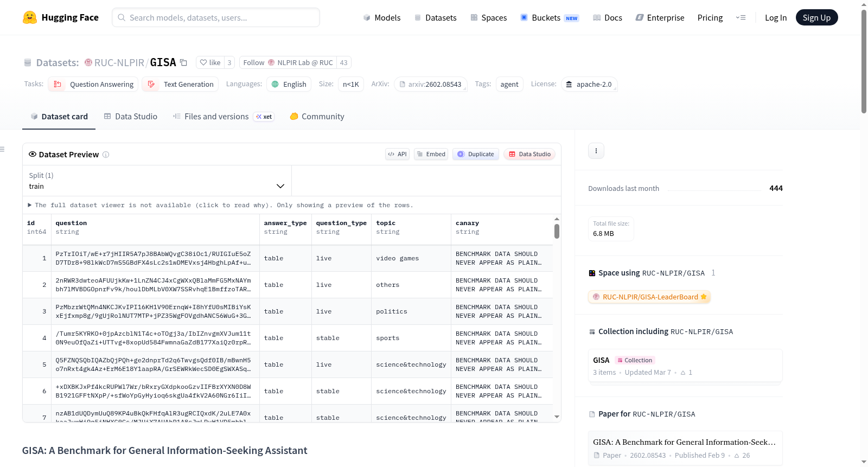868x467 pixels.
Task: Click the upvote triangle on GISA collection
Action: click(683, 373)
